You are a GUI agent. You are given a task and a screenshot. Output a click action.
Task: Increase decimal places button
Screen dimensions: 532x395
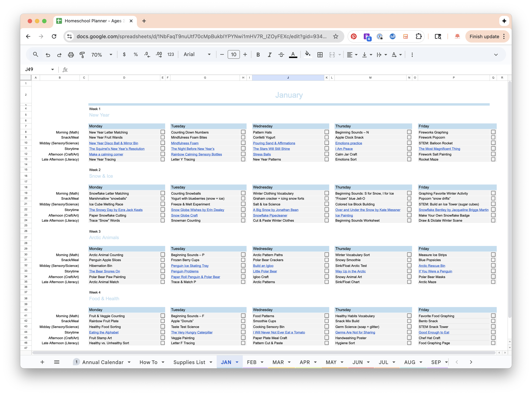tap(159, 55)
